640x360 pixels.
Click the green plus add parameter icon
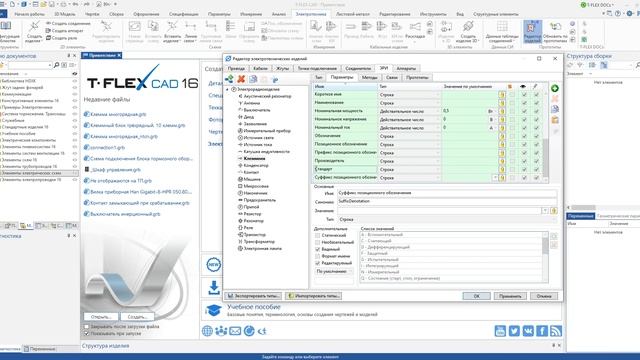[x=555, y=88]
